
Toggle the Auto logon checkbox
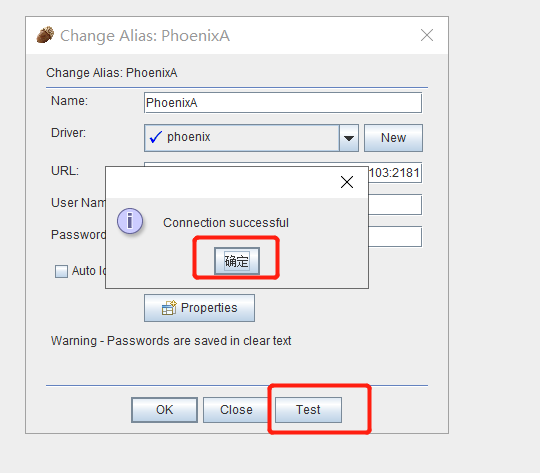point(61,271)
